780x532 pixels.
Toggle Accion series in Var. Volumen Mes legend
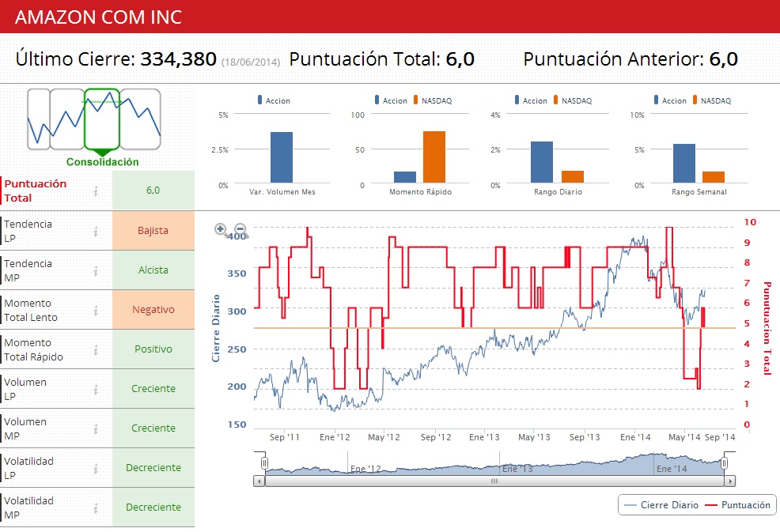274,100
